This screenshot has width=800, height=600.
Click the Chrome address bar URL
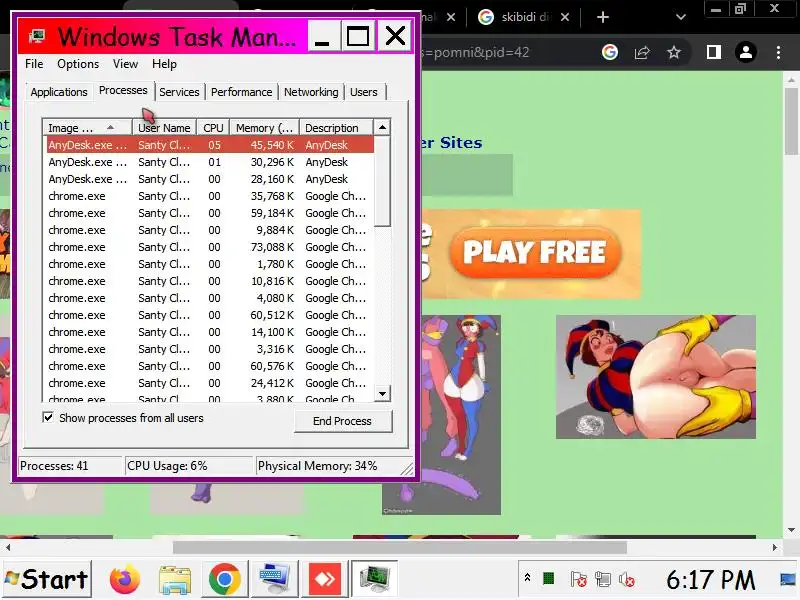pos(476,52)
